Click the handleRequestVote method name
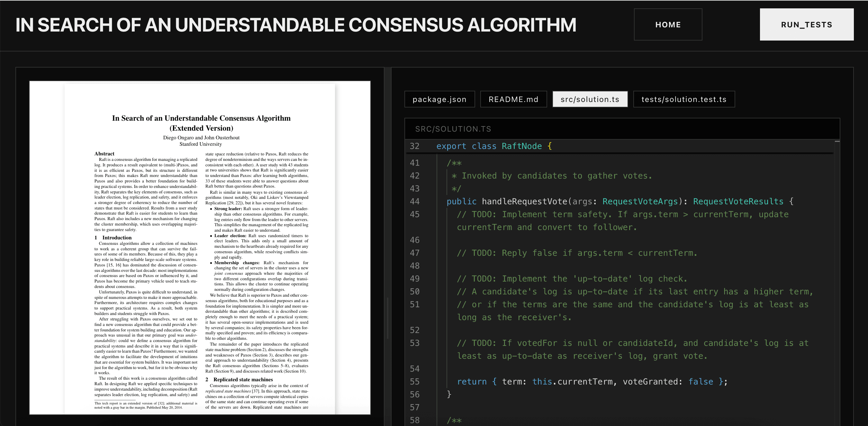868x426 pixels. (x=524, y=201)
